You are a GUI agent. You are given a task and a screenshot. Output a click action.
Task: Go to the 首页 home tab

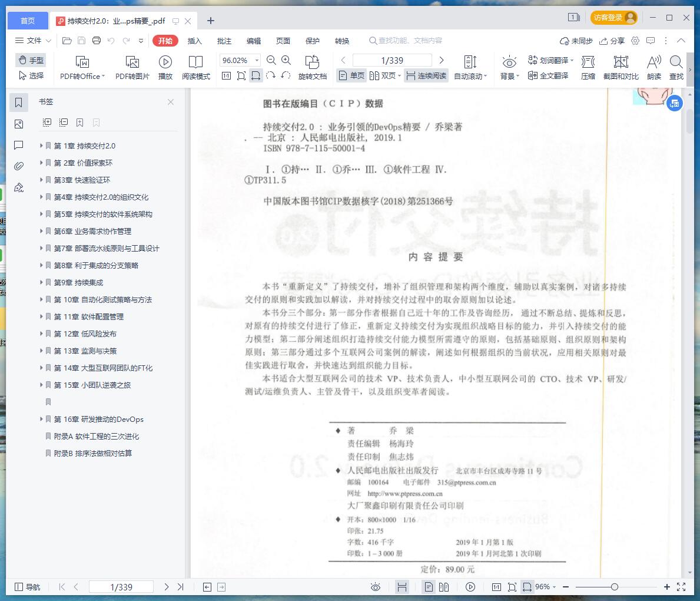click(x=28, y=21)
